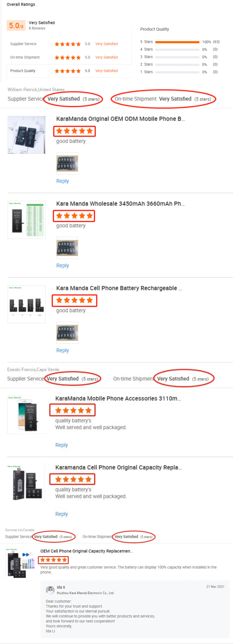Click the On-time Shipment stars in Overall Ratings

click(67, 57)
